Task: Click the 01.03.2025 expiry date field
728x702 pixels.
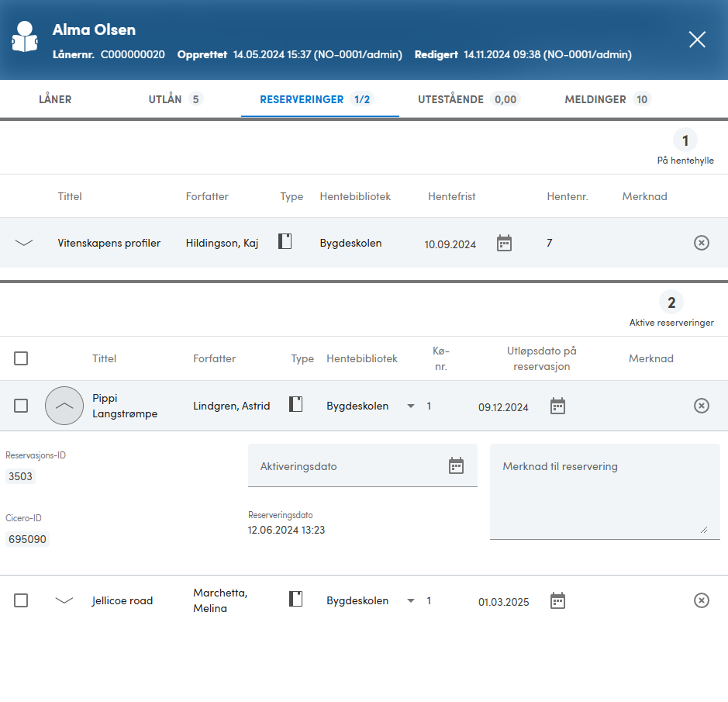Action: point(503,602)
